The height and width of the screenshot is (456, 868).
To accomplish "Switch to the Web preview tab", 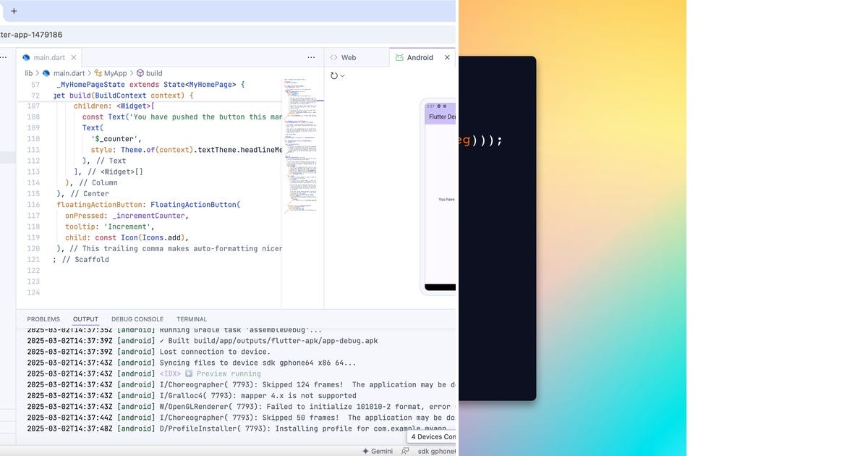I will point(357,57).
